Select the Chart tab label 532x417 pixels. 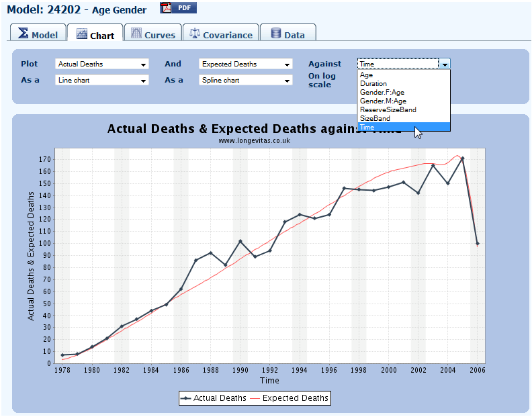[102, 36]
